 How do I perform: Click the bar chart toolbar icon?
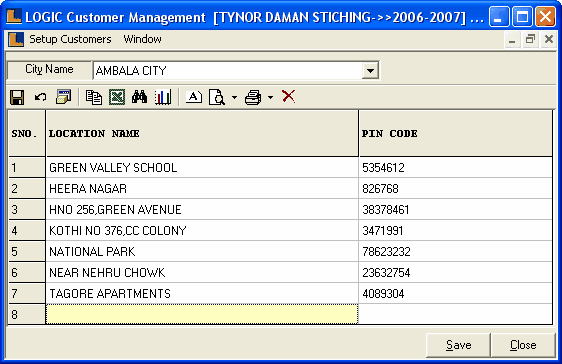point(163,97)
